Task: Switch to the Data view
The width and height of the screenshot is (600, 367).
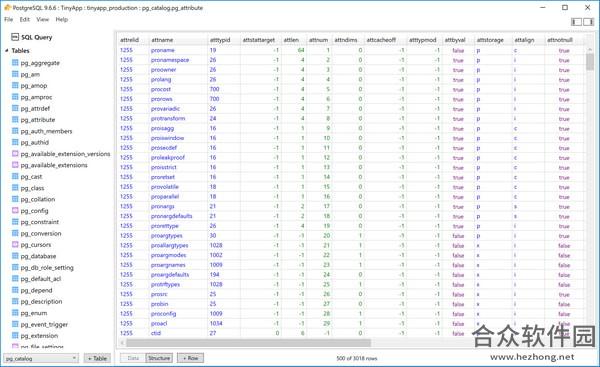Action: pos(133,358)
